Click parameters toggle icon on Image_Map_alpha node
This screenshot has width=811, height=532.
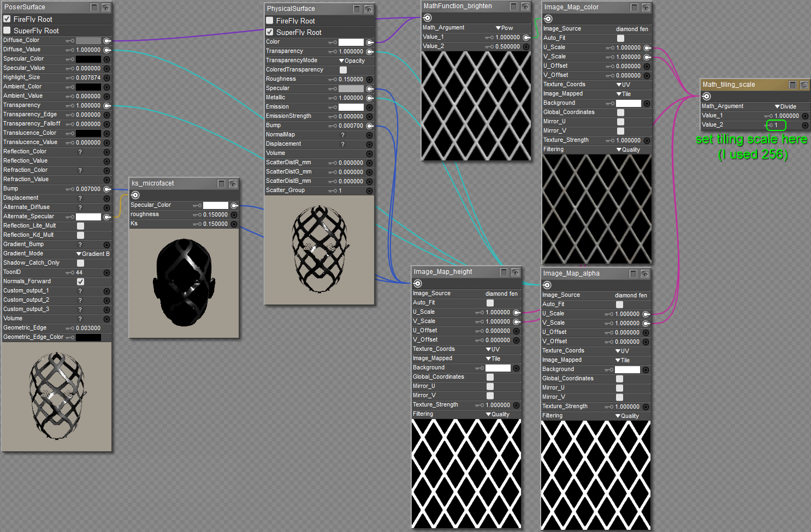click(x=633, y=274)
